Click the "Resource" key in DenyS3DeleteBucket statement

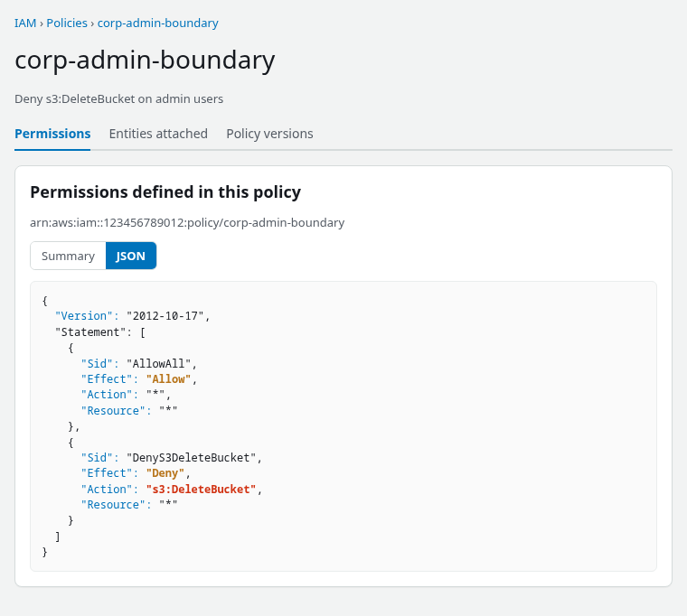[113, 505]
